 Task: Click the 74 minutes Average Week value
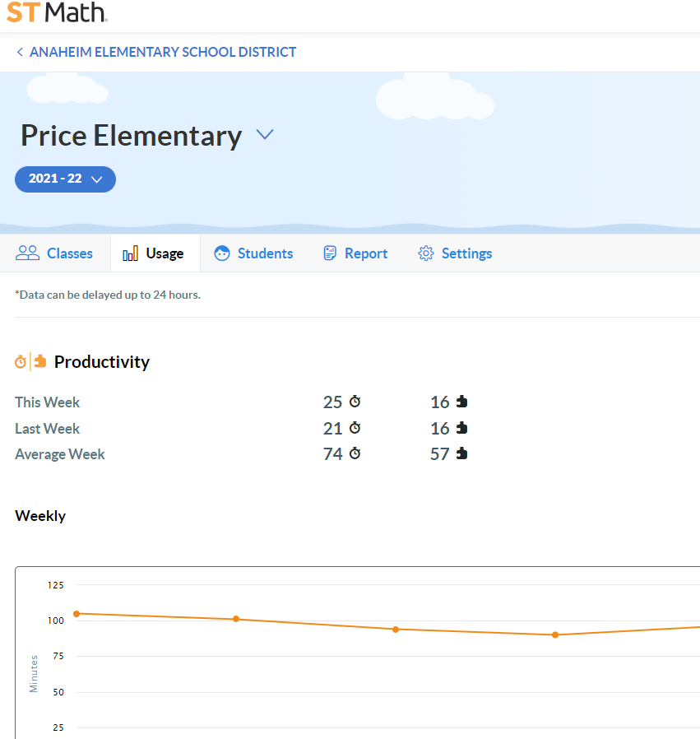pyautogui.click(x=332, y=454)
